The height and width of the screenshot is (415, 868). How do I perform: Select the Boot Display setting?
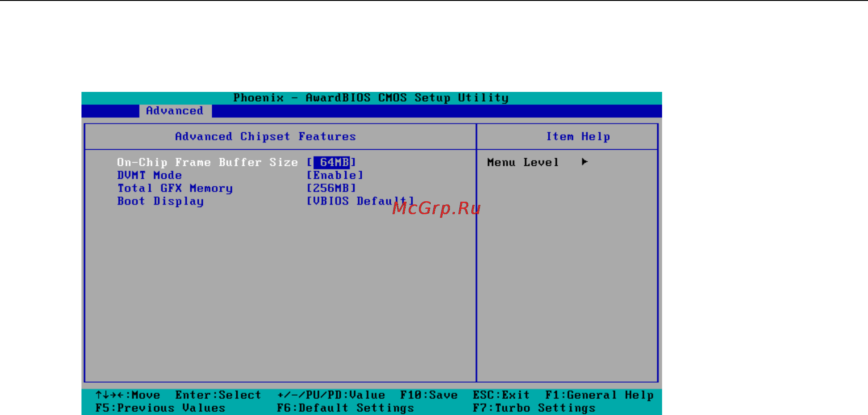(x=160, y=201)
